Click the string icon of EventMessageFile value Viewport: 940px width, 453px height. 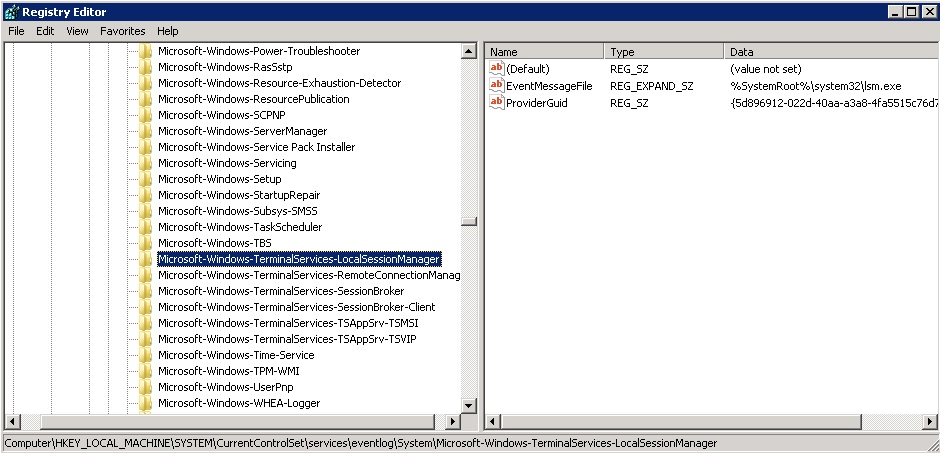(497, 86)
